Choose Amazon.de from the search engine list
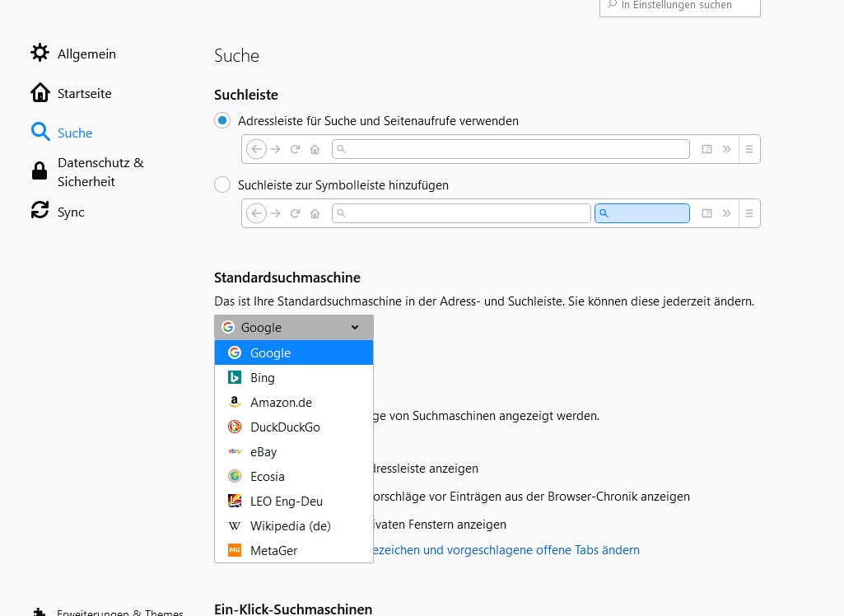 (x=294, y=402)
